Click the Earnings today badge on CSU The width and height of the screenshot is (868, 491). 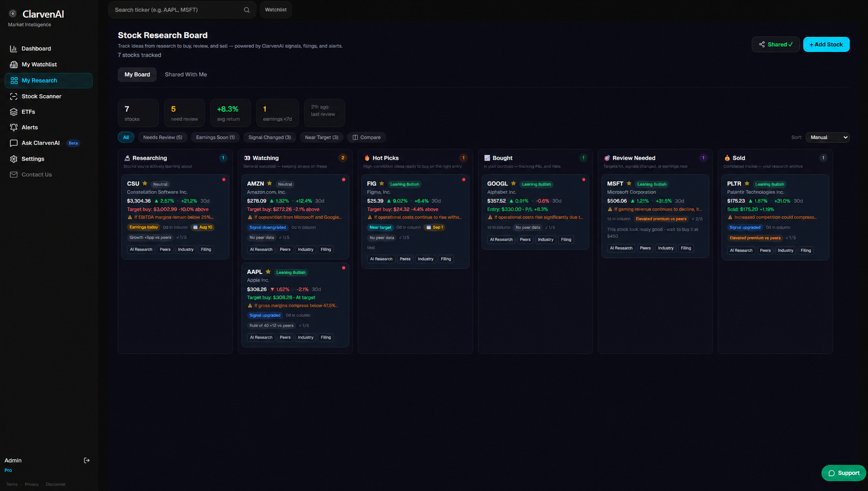(x=144, y=227)
